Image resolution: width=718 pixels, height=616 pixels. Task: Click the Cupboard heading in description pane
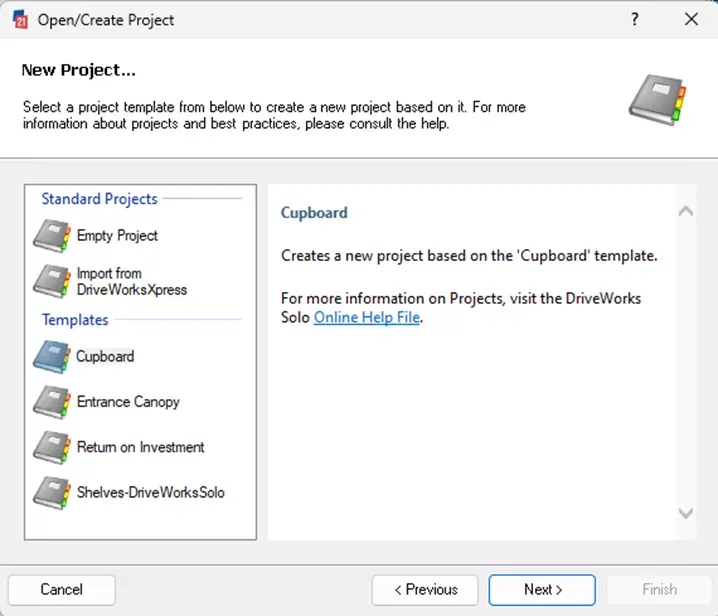[314, 213]
